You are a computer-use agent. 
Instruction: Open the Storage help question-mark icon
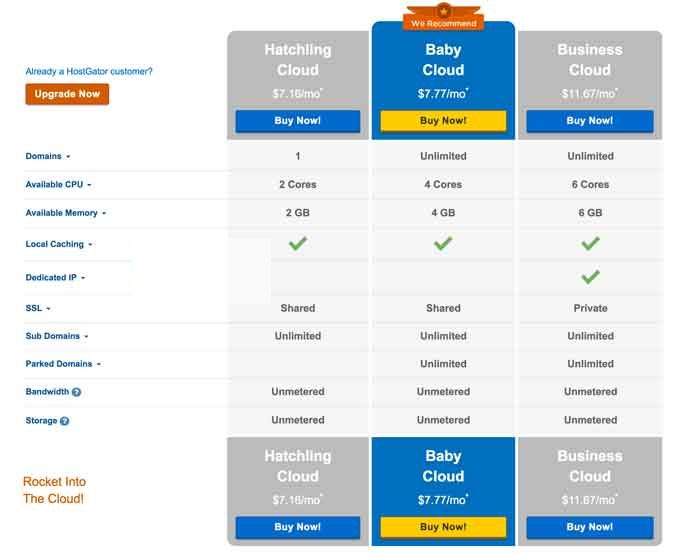[x=64, y=421]
